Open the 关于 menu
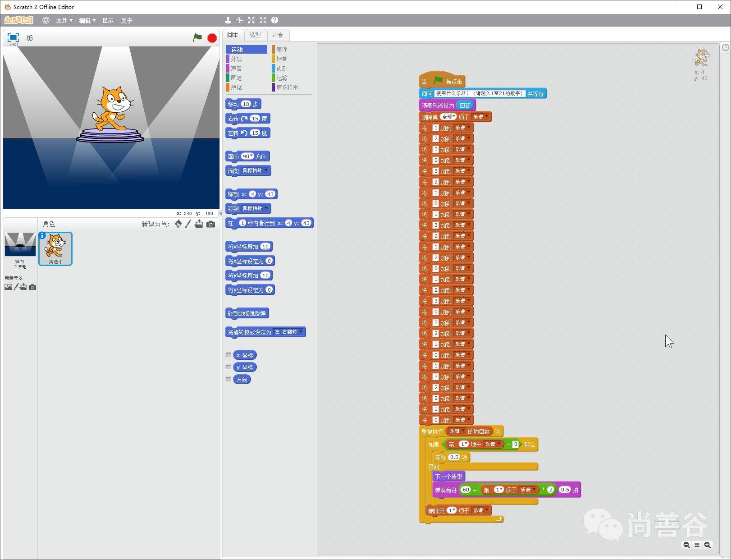The image size is (731, 560). coord(127,21)
